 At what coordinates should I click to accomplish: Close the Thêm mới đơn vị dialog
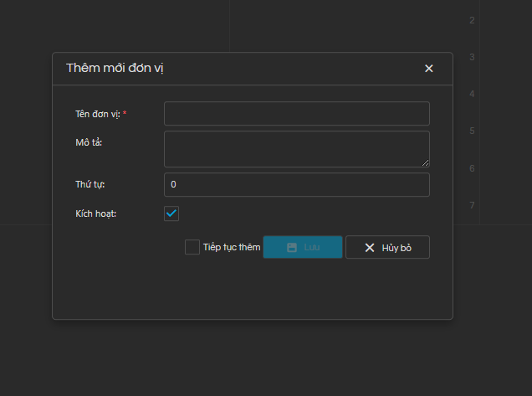[x=429, y=69]
